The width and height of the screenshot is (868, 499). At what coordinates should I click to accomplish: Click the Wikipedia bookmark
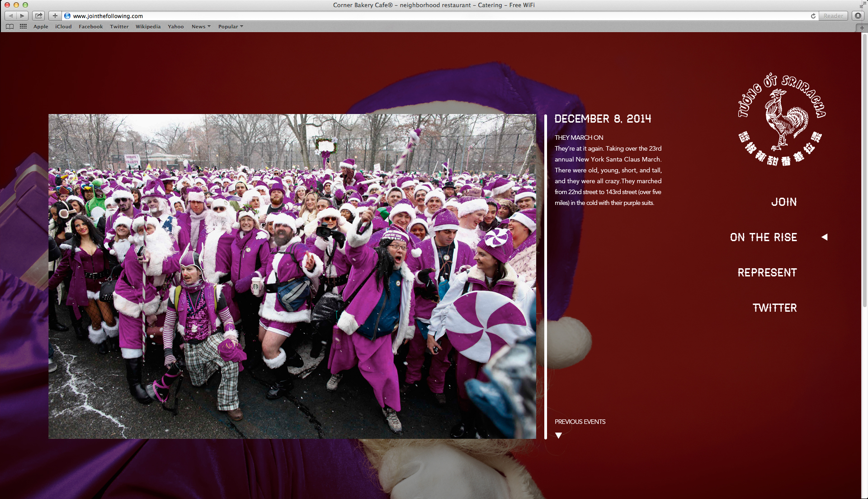(148, 27)
